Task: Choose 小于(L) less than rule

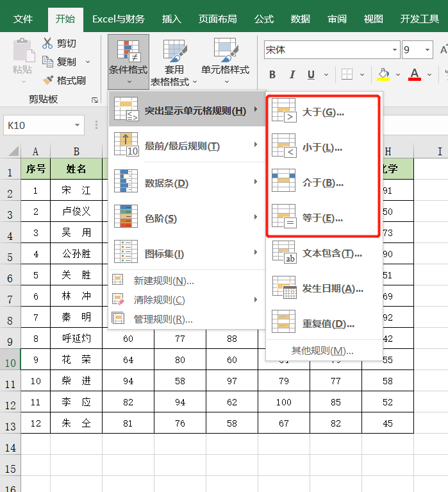Action: point(323,148)
